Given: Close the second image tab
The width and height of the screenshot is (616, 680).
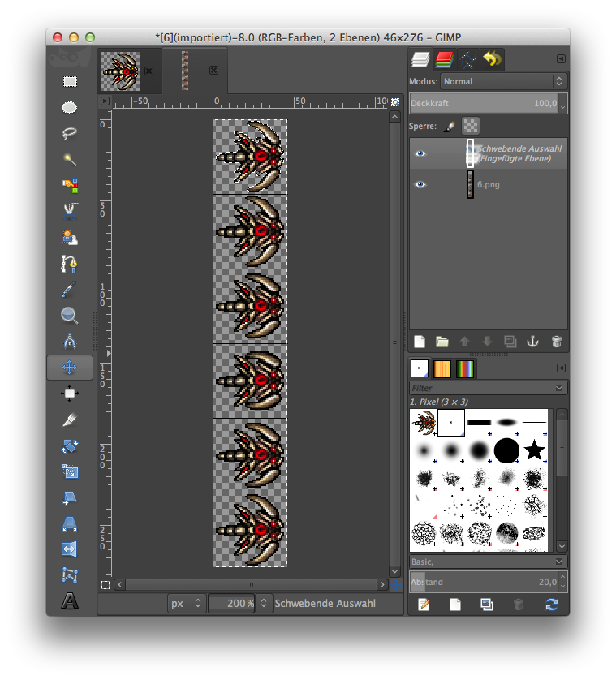Looking at the screenshot, I should 214,71.
